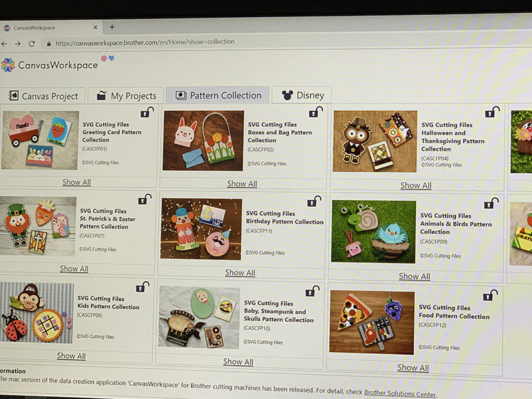
Task: Select the Pattern Collection tab
Action: (x=218, y=95)
